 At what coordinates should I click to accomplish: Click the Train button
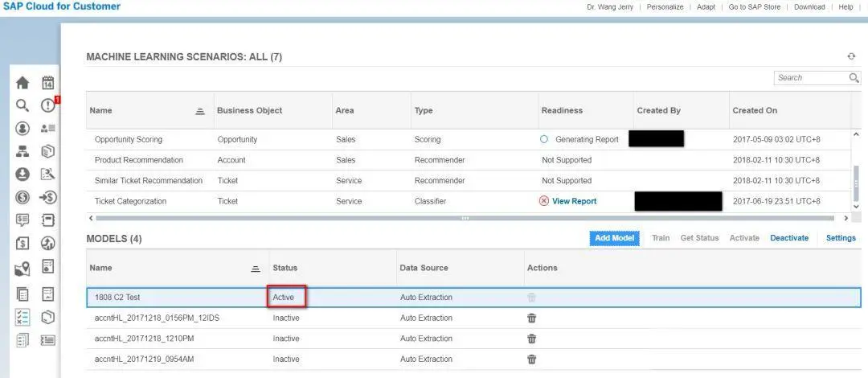pos(661,238)
